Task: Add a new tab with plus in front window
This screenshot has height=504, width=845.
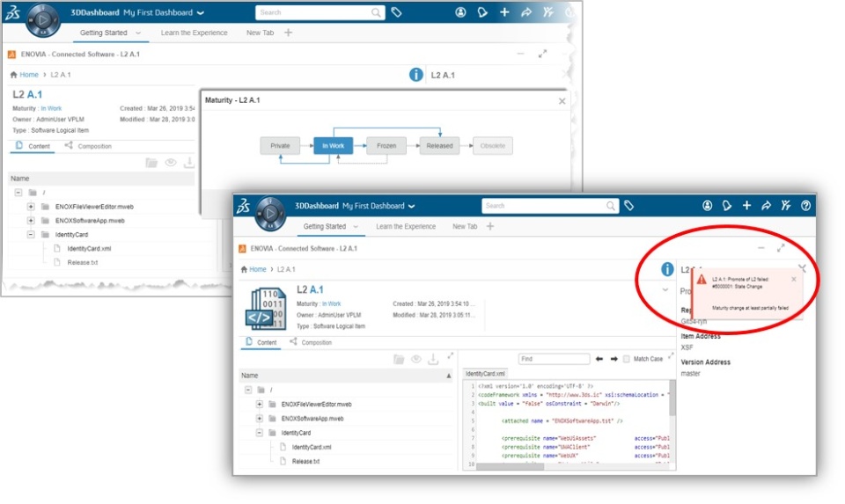Action: pos(490,227)
